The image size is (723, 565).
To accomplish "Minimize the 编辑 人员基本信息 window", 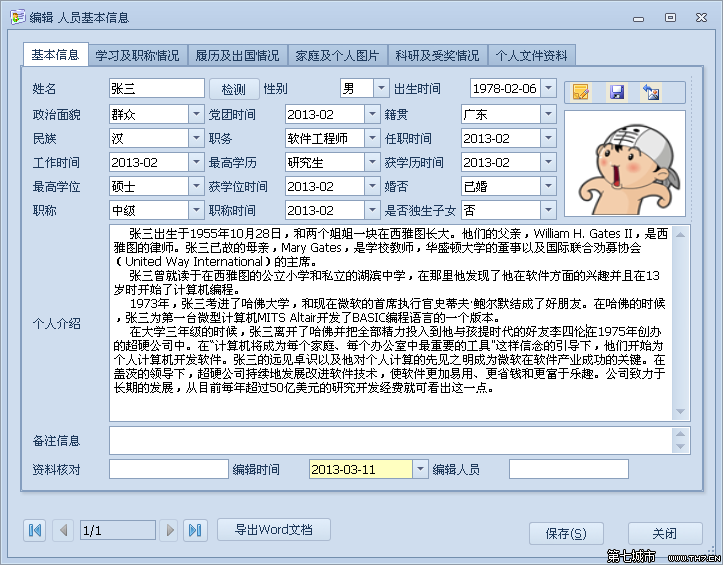I will tap(639, 19).
